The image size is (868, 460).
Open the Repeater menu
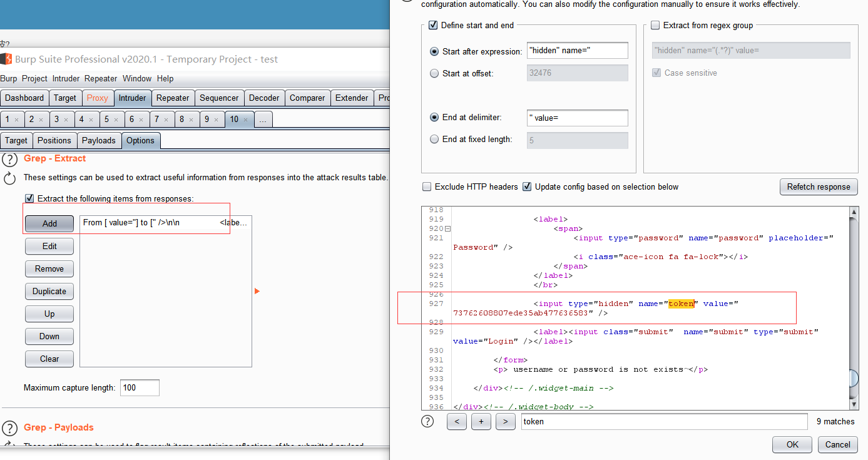coord(101,78)
